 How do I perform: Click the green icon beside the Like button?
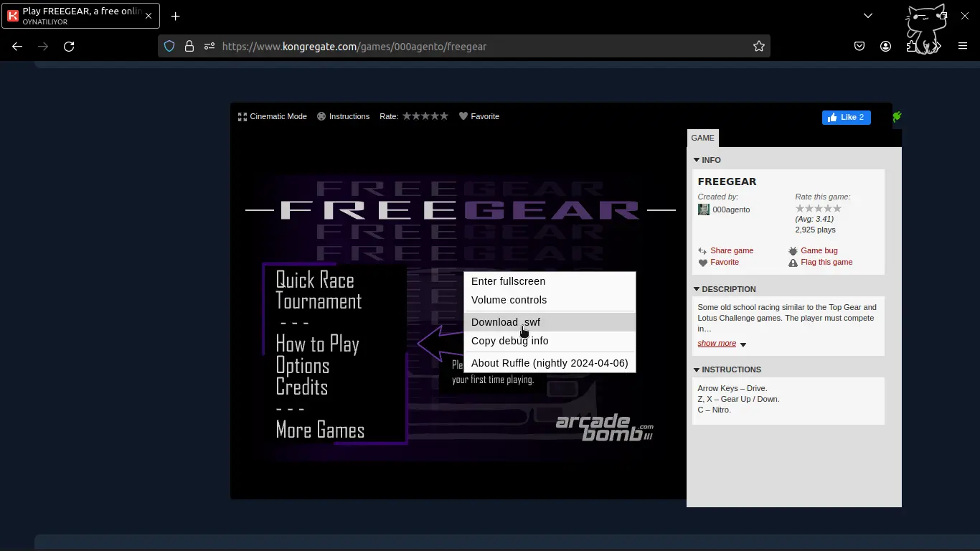point(897,116)
